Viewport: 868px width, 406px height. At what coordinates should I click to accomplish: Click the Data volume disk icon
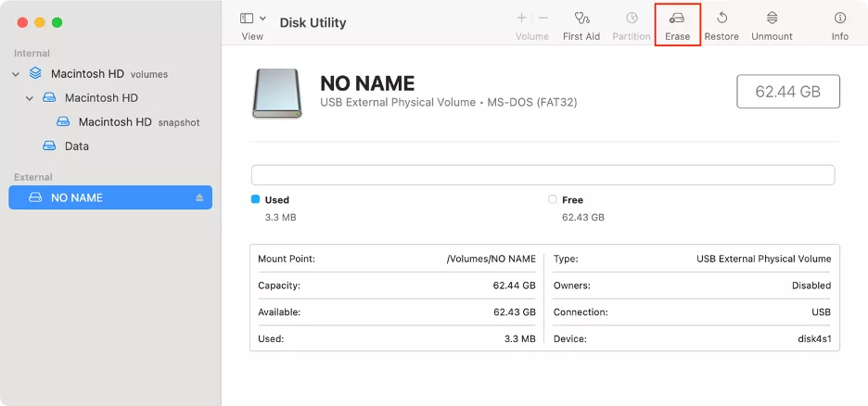(49, 146)
